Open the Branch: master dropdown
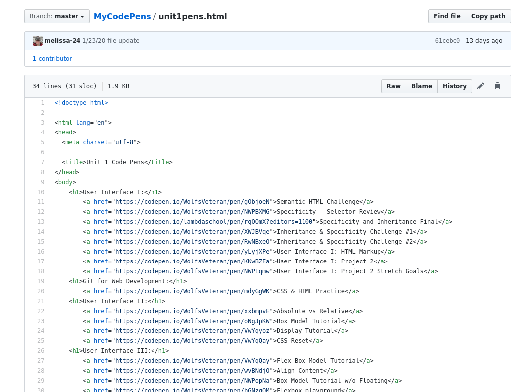The width and height of the screenshot is (532, 392). coord(57,16)
